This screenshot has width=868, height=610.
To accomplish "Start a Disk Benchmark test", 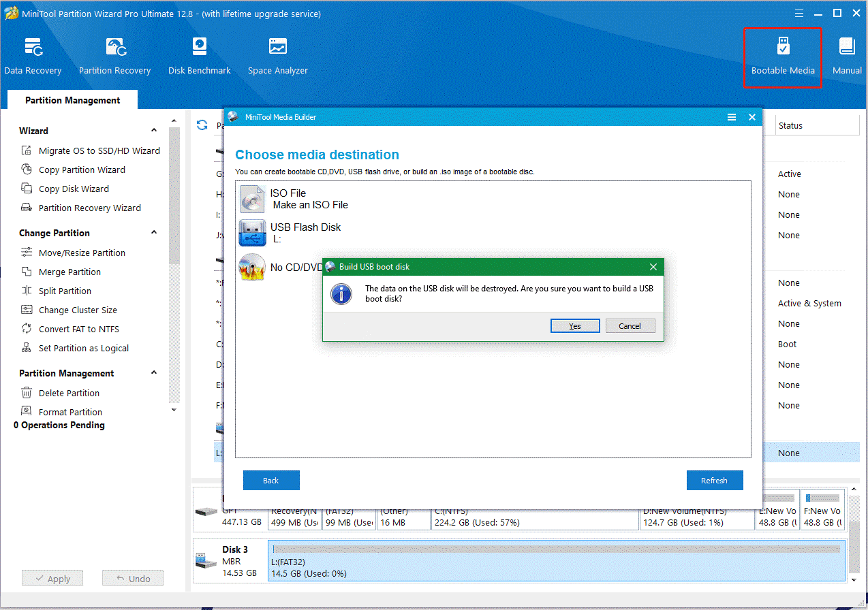I will pyautogui.click(x=199, y=54).
